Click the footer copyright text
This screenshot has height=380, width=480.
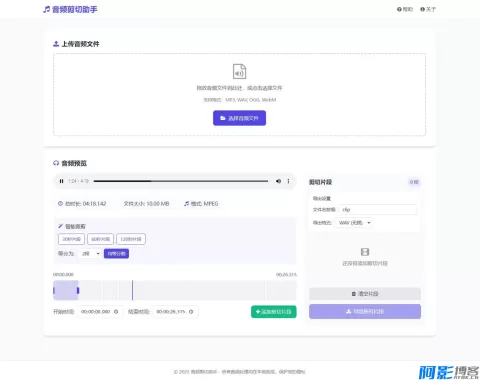tap(239, 372)
